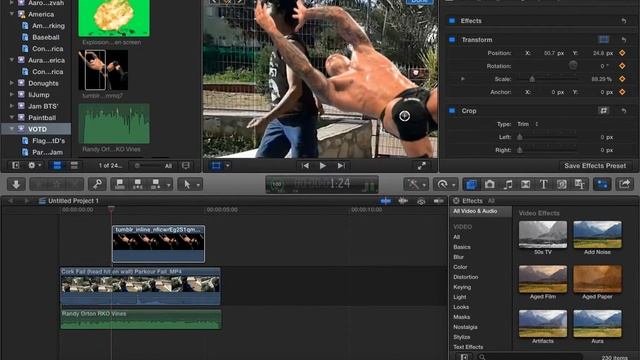Go to previous edit point in viewer

(x=305, y=165)
